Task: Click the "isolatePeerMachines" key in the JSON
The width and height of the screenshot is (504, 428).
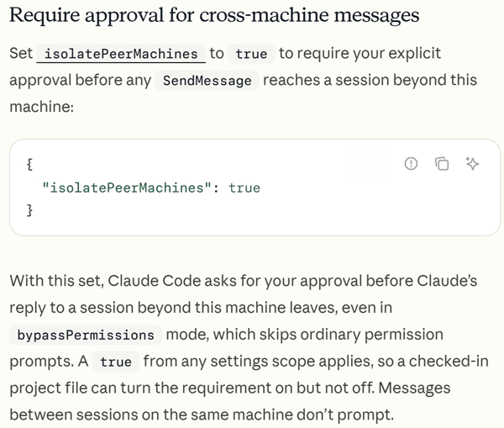Action: point(127,188)
